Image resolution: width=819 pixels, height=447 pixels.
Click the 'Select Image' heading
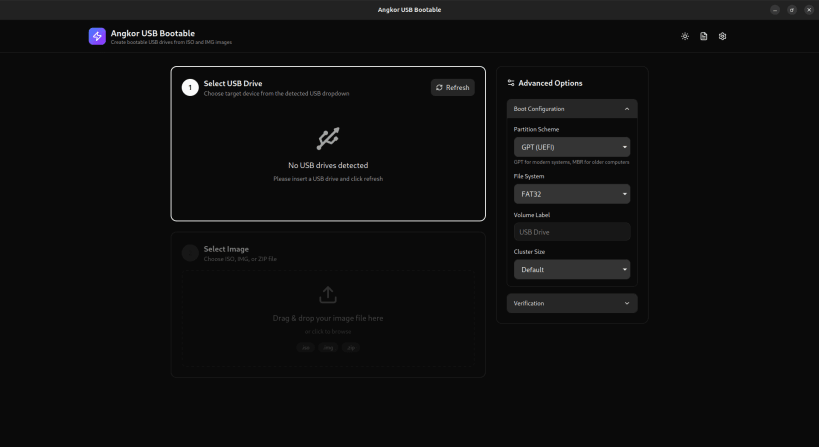pyautogui.click(x=226, y=249)
